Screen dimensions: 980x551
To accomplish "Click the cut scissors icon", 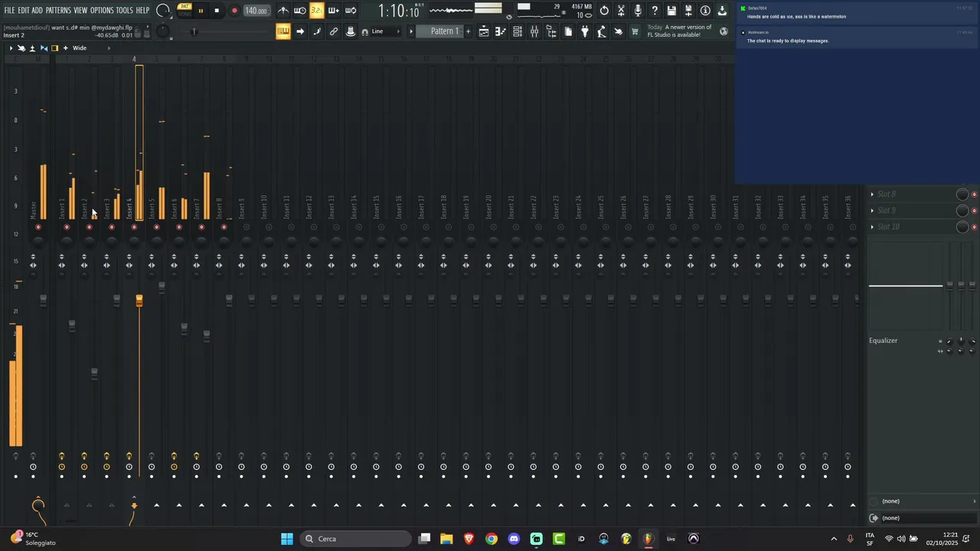I will (x=621, y=11).
